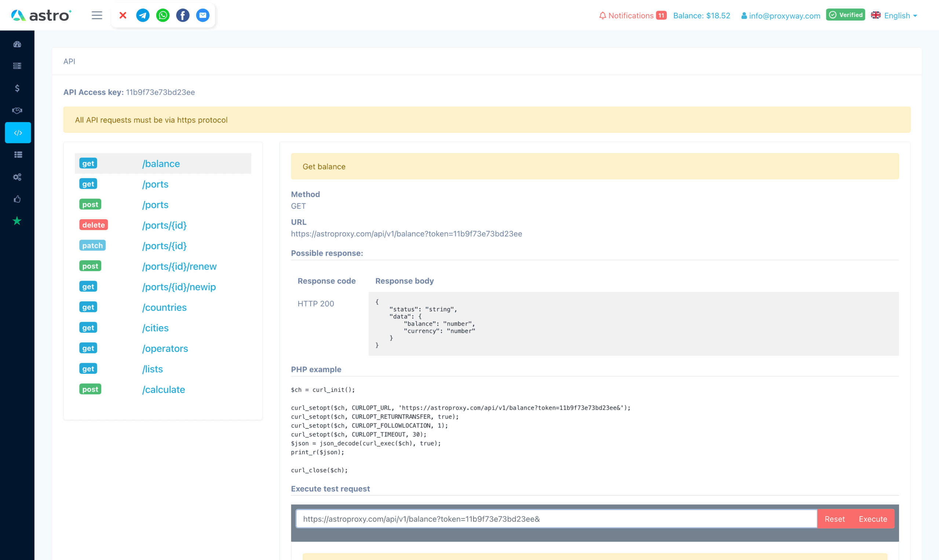Click the handshake partner sidebar icon
The image size is (939, 560).
pyautogui.click(x=17, y=110)
